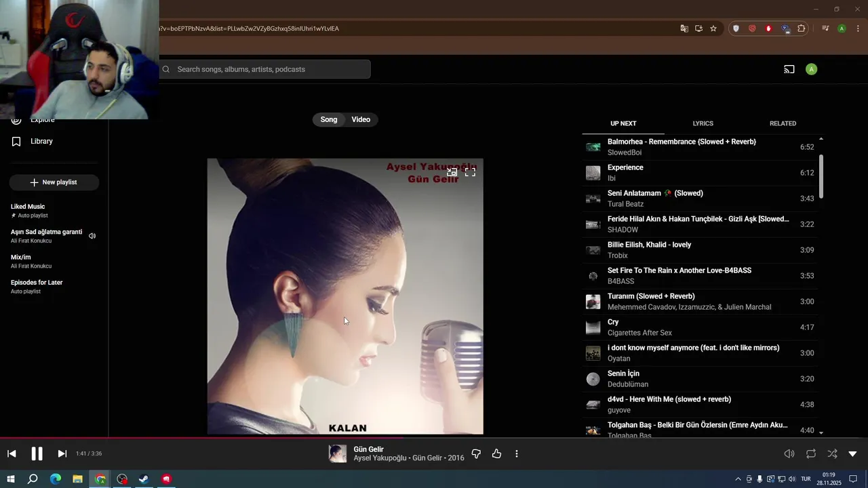Open the LYRICS tab
Image resolution: width=868 pixels, height=488 pixels.
pos(703,123)
